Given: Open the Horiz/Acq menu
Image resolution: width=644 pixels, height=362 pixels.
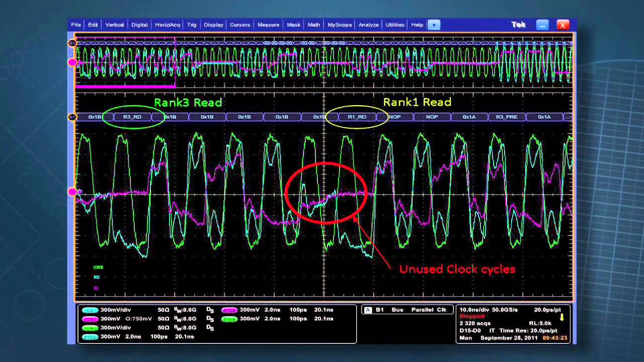Looking at the screenshot, I should pos(168,25).
